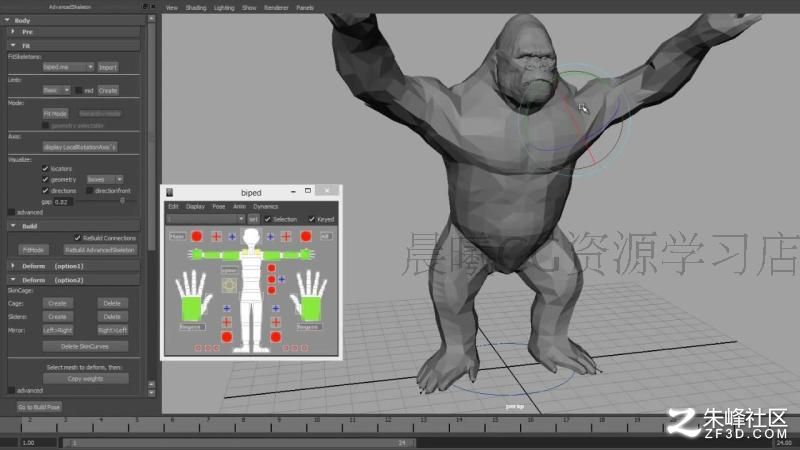Open the Renderer menu
This screenshot has width=800, height=450.
276,8
